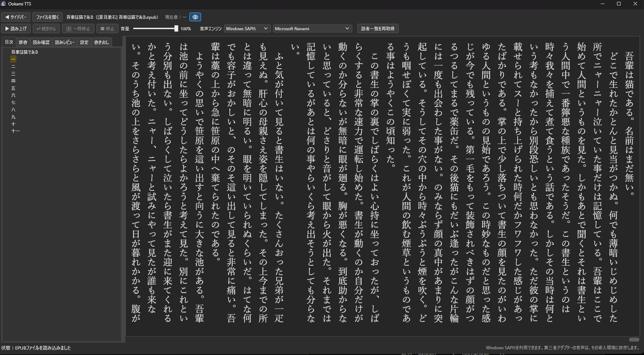Screen dimensions: 644x355
Task: Open the 書き出し tab
Action: click(101, 42)
